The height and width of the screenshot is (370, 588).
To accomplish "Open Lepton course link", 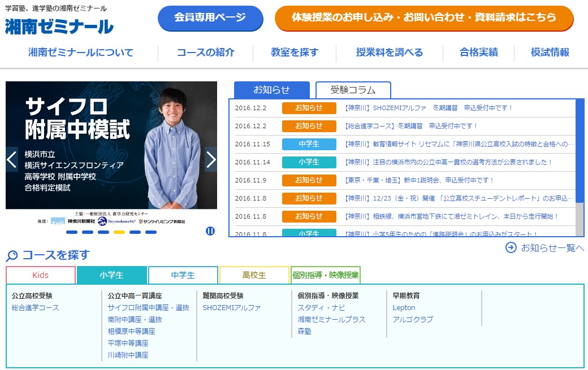I will tap(404, 308).
